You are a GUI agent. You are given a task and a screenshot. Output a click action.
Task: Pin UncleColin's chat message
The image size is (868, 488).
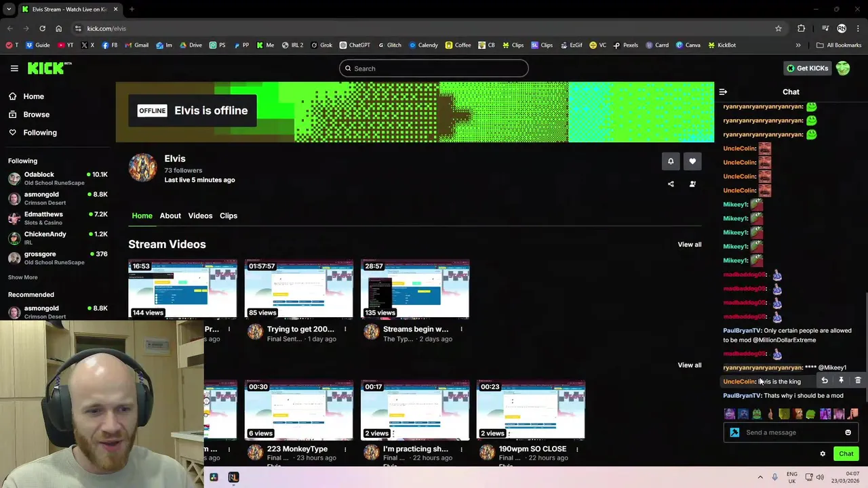tap(841, 381)
